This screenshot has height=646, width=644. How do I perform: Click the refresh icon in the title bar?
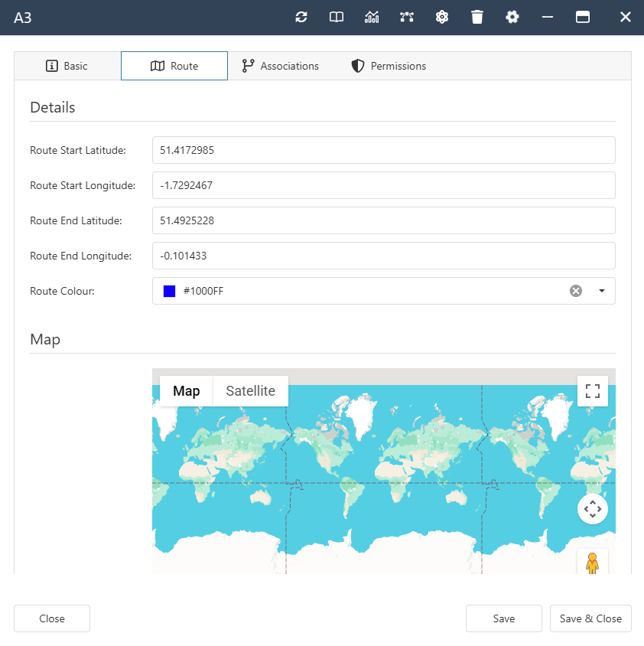[301, 17]
